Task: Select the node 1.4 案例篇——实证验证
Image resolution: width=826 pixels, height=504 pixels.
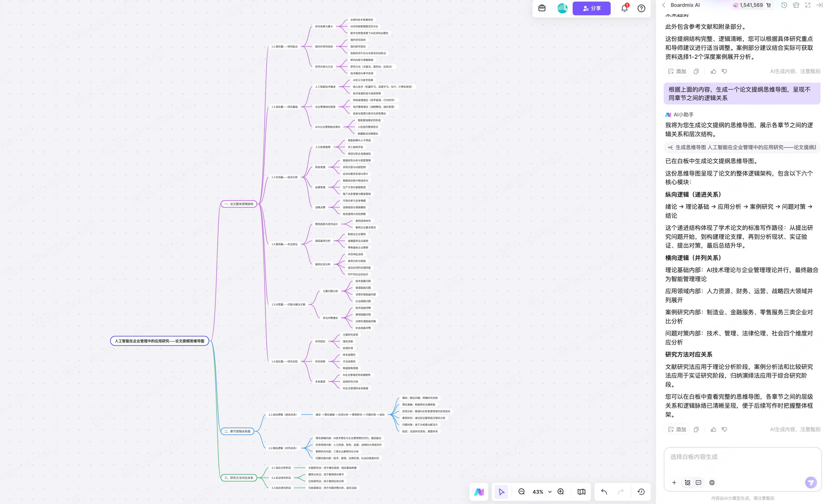Action: point(284,244)
